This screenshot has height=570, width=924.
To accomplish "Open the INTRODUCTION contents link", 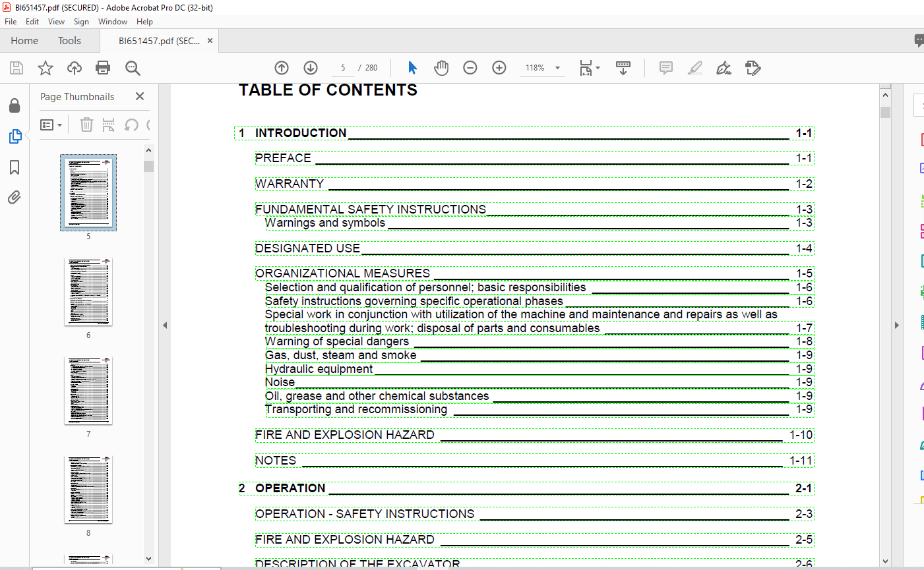I will 524,133.
